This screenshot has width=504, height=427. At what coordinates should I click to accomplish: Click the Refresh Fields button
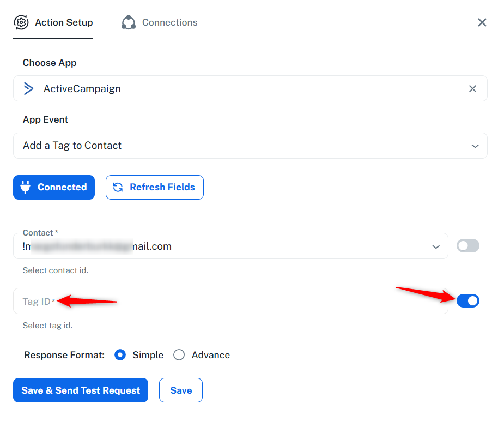click(x=155, y=187)
